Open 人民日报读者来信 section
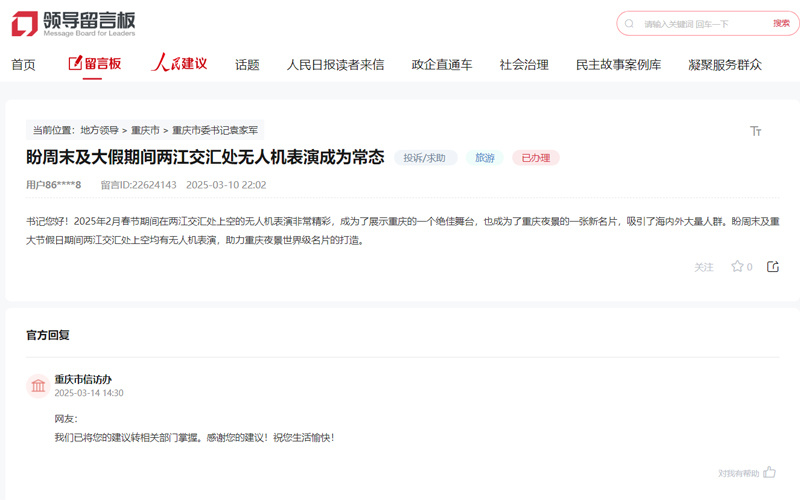The width and height of the screenshot is (800, 500). [335, 65]
